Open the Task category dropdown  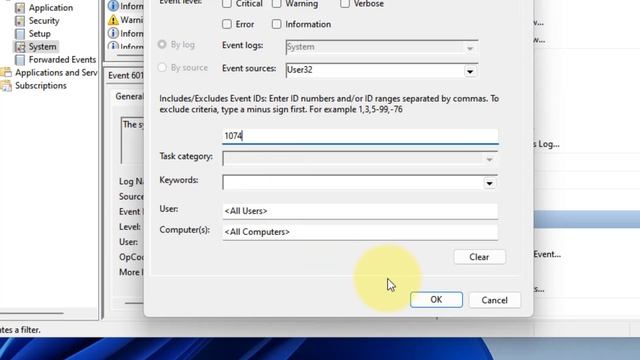360,159
